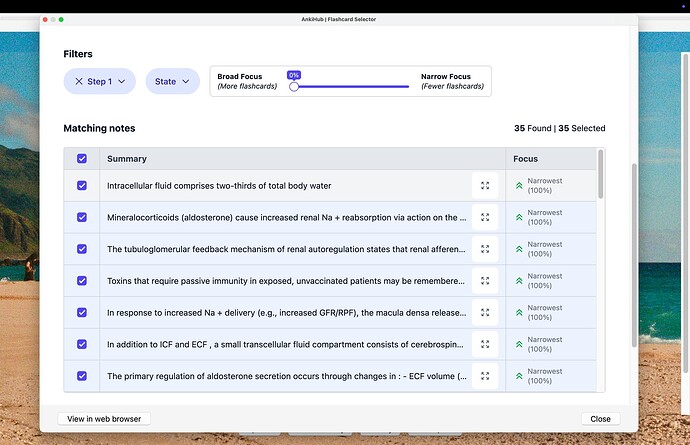The width and height of the screenshot is (690, 445).
Task: Toggle the select-all checkbox in table header
Action: (82, 158)
